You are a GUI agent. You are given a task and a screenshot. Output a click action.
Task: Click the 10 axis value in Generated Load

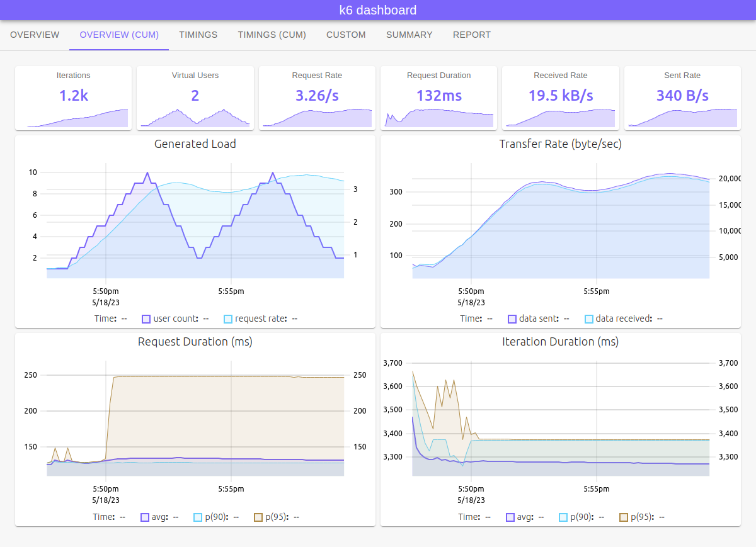click(33, 172)
